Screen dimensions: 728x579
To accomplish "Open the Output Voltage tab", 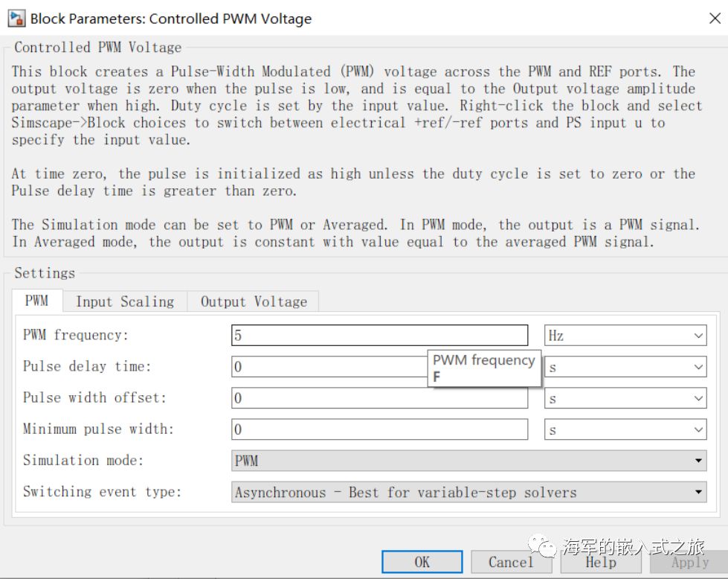I will click(x=254, y=301).
